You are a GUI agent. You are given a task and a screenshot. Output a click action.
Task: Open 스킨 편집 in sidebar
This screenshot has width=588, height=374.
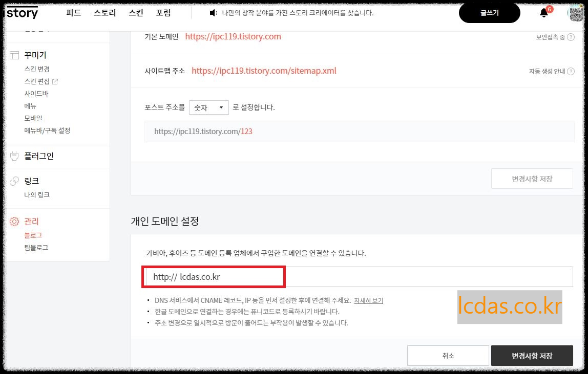click(37, 81)
